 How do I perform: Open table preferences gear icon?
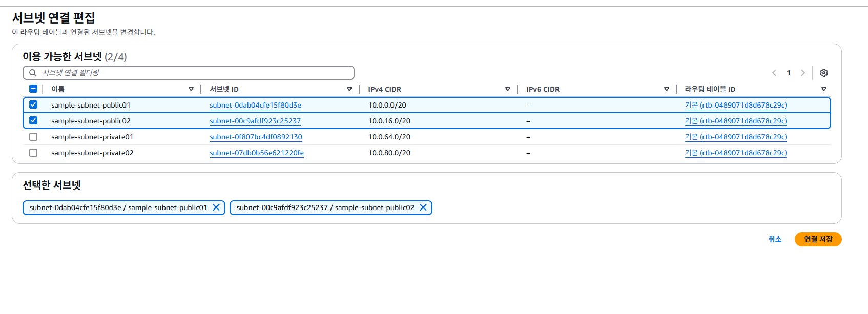(823, 73)
